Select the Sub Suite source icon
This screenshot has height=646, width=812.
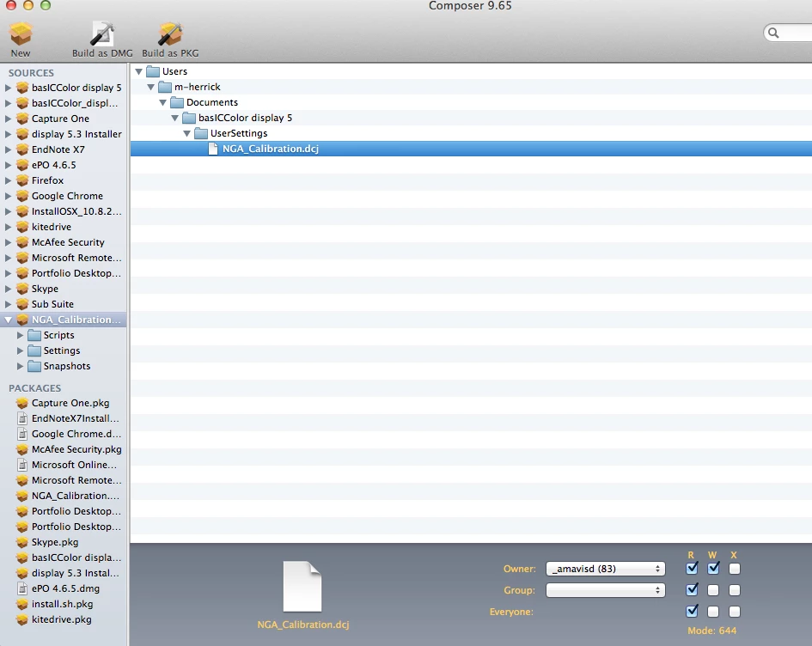point(22,304)
